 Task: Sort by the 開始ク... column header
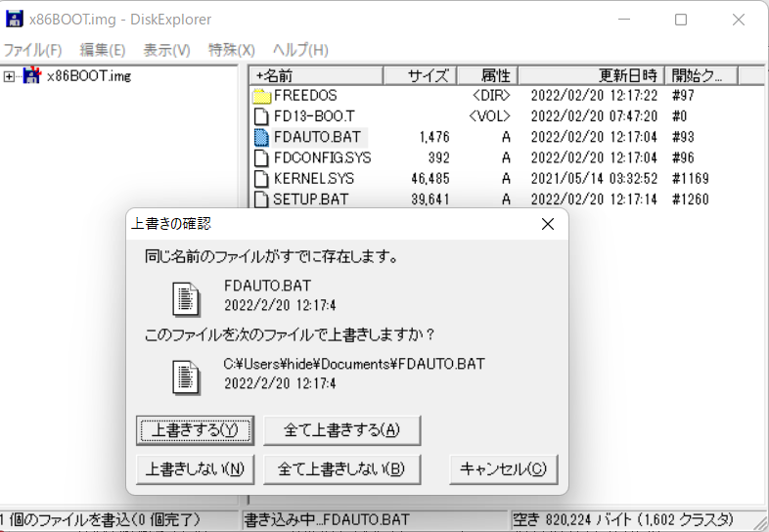pyautogui.click(x=701, y=76)
